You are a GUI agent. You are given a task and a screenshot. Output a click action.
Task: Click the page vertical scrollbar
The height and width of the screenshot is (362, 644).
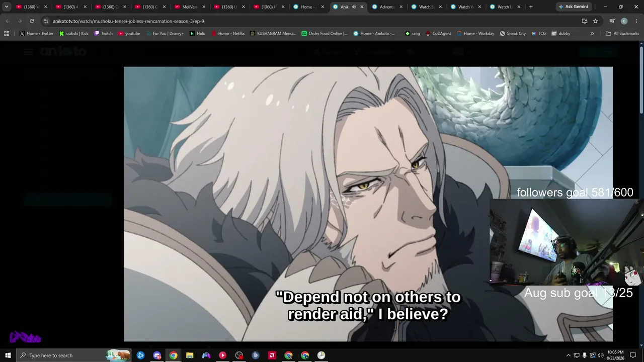tap(641, 80)
